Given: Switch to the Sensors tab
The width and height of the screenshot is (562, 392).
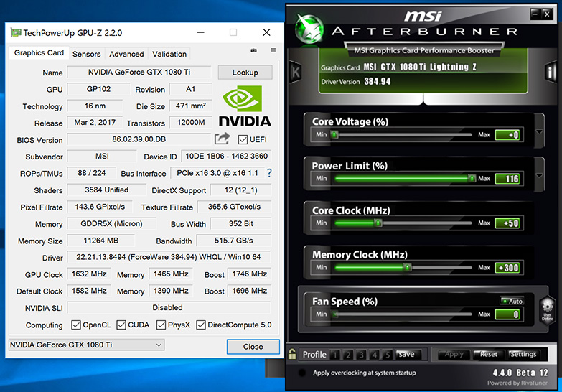Looking at the screenshot, I should 86,54.
